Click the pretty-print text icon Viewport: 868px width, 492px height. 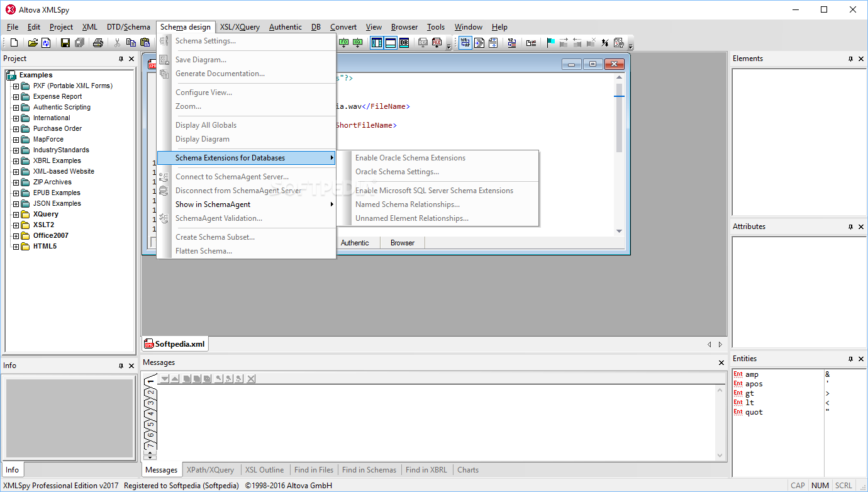tap(479, 42)
